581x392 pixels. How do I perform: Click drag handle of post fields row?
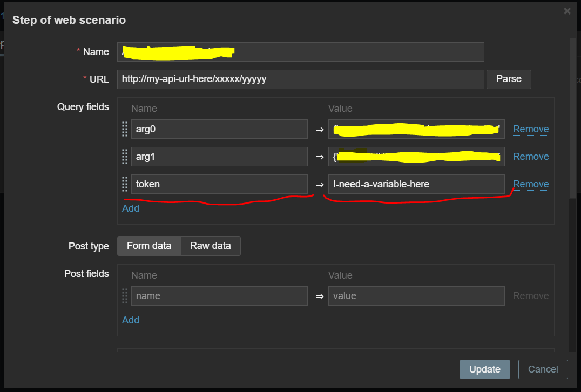pos(125,296)
